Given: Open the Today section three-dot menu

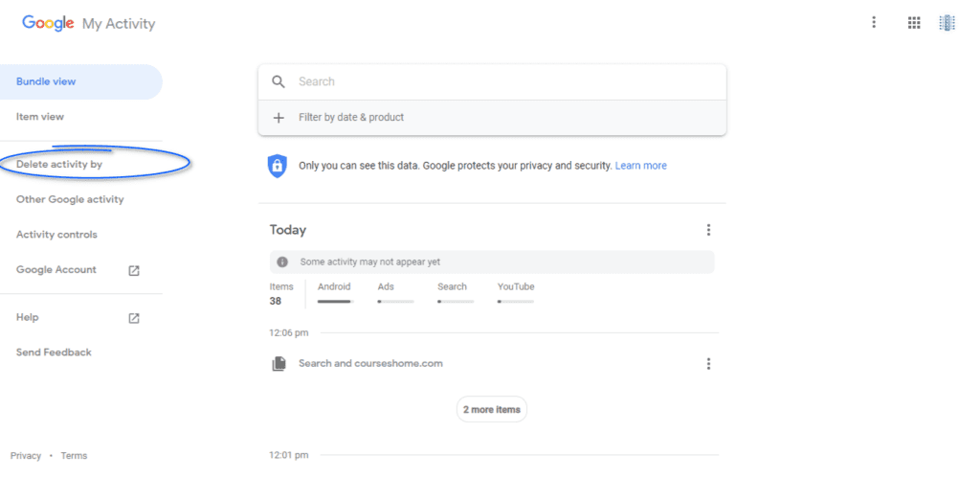Looking at the screenshot, I should point(708,230).
